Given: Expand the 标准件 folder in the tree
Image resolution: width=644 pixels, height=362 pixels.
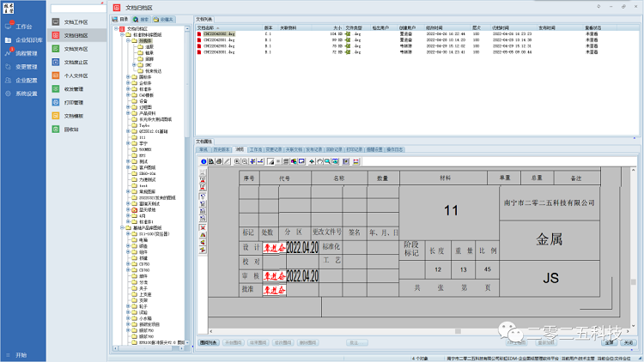Looking at the screenshot, I should pos(128,89).
